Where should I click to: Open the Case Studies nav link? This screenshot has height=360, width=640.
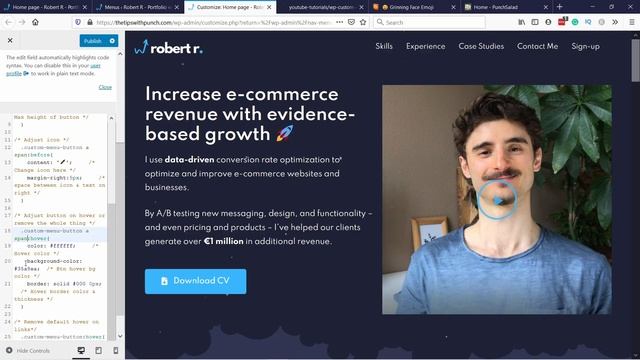(x=481, y=46)
